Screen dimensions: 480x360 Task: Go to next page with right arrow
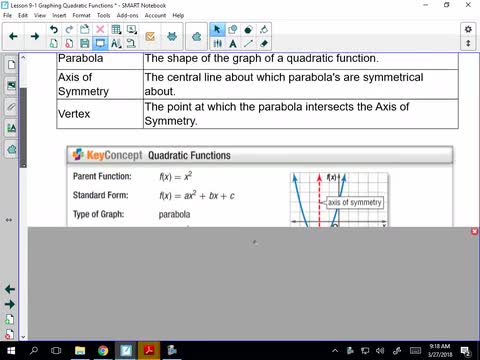(35, 36)
